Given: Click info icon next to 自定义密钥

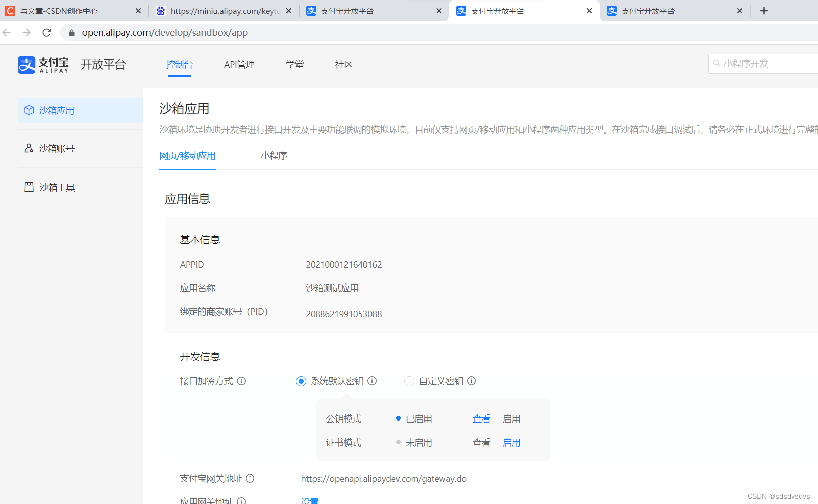Looking at the screenshot, I should coord(471,381).
